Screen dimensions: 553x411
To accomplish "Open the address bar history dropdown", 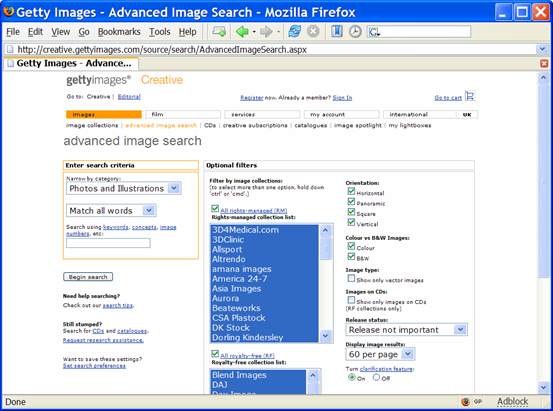I will pos(542,49).
